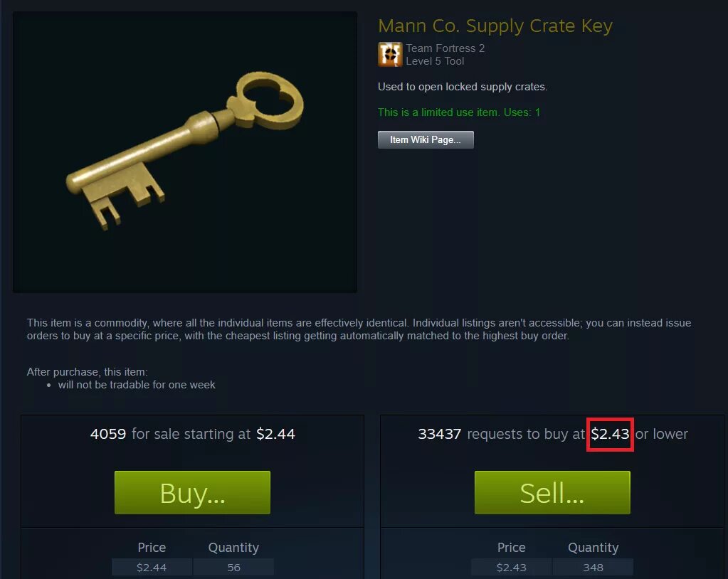Viewport: 728px width, 579px height.
Task: Click the Price header in the sale table
Action: (152, 548)
